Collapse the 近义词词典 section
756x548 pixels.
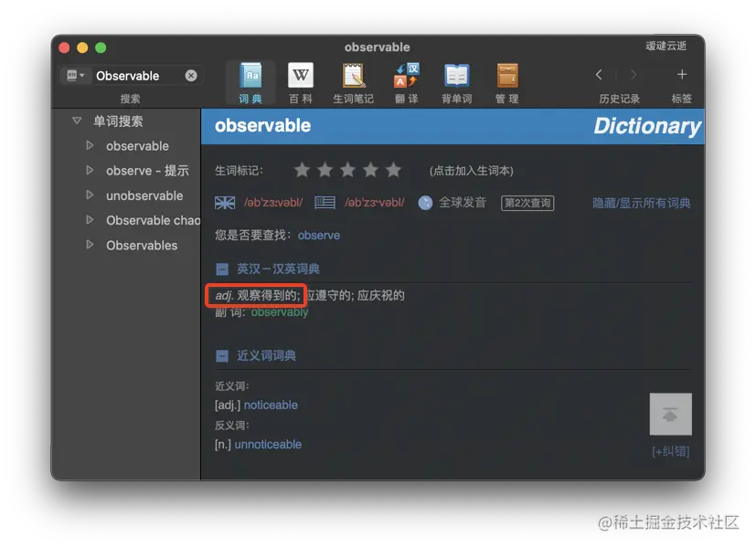click(222, 356)
